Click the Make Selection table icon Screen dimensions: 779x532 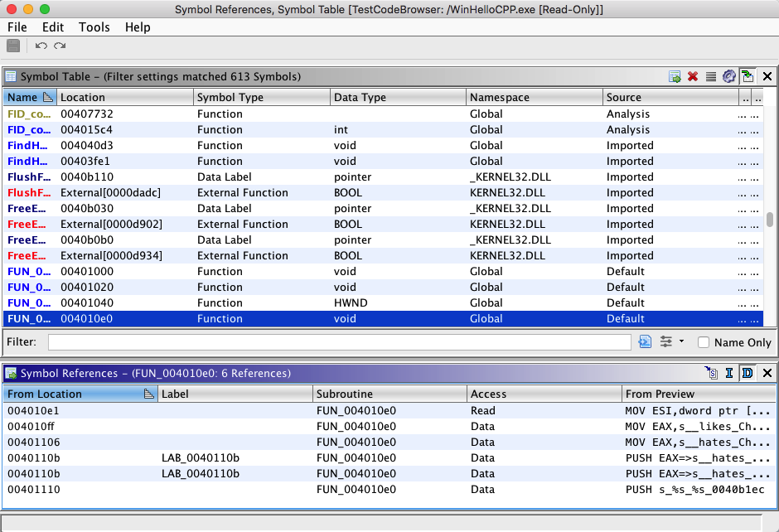pyautogui.click(x=675, y=76)
